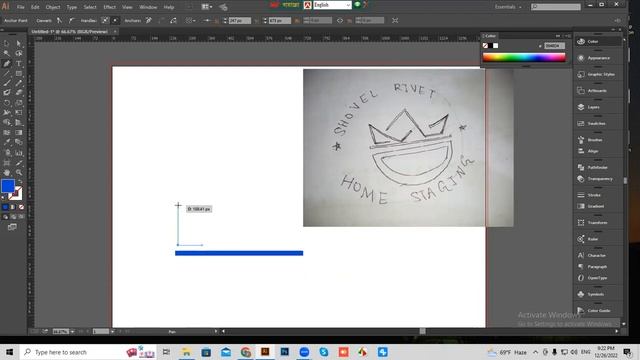The image size is (640, 360).
Task: Select the Selection tool (black arrow)
Action: pos(7,44)
